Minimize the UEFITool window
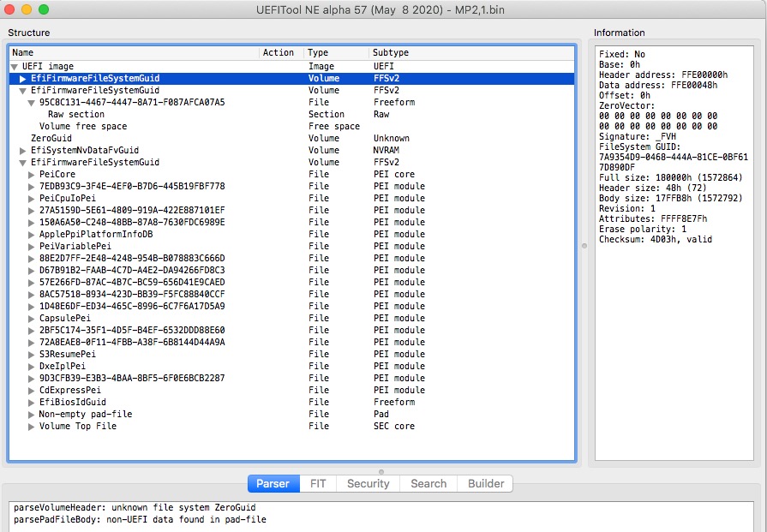Image resolution: width=767 pixels, height=532 pixels. pyautogui.click(x=27, y=9)
